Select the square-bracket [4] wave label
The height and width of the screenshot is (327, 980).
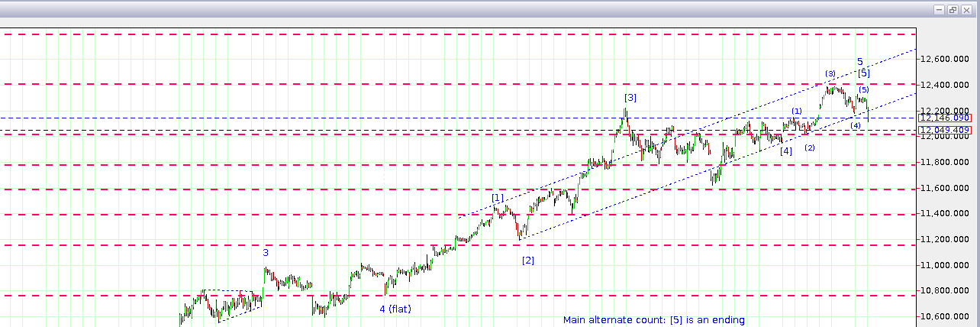click(x=786, y=151)
